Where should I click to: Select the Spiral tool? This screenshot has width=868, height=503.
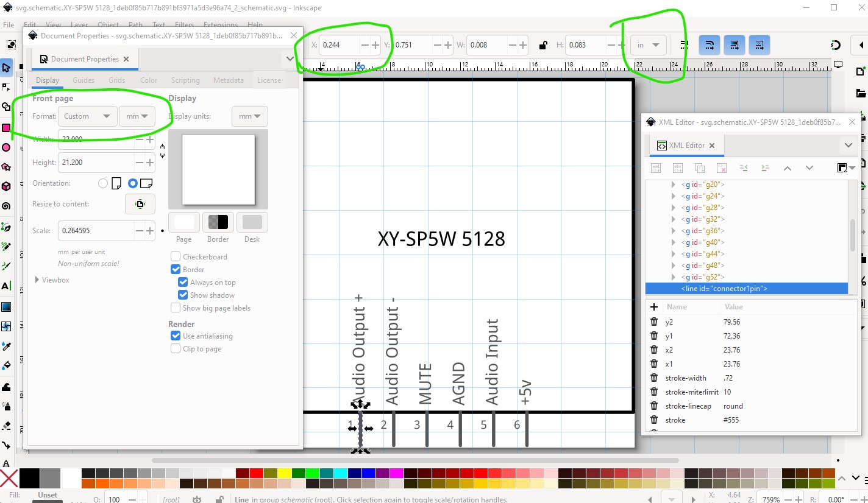pyautogui.click(x=6, y=206)
